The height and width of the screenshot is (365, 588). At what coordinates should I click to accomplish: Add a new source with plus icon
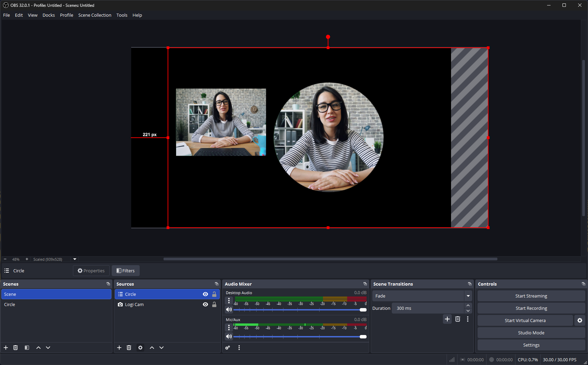pos(119,348)
